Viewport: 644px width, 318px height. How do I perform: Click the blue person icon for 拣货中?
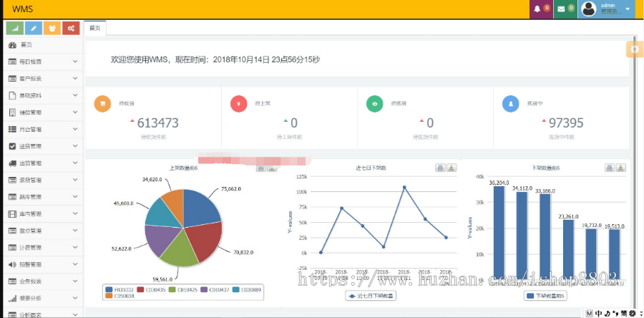510,104
